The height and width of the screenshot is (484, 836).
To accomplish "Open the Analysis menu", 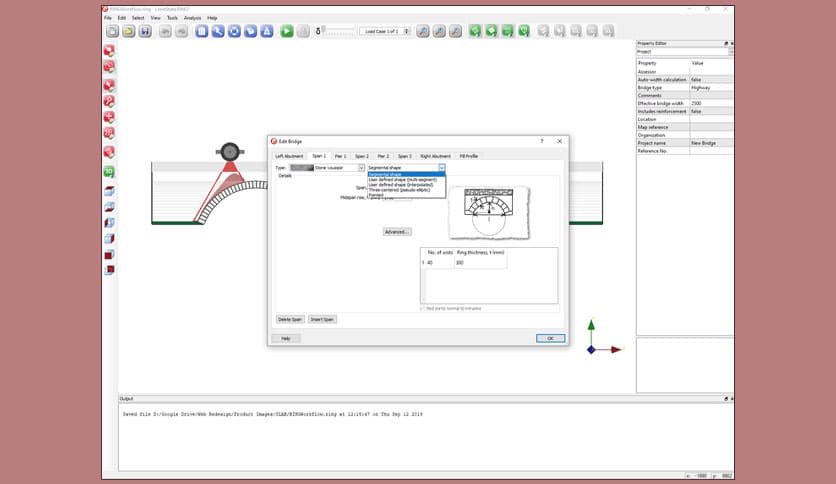I will 192,18.
